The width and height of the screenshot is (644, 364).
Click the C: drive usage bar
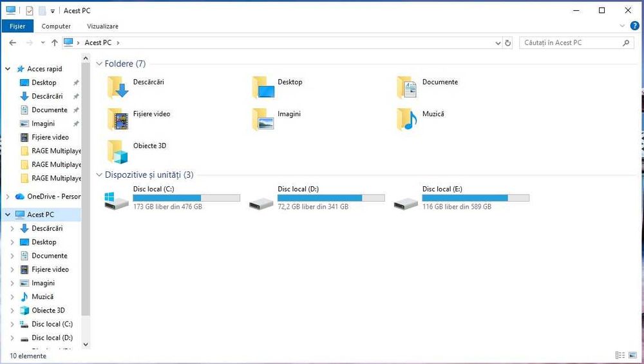[187, 198]
